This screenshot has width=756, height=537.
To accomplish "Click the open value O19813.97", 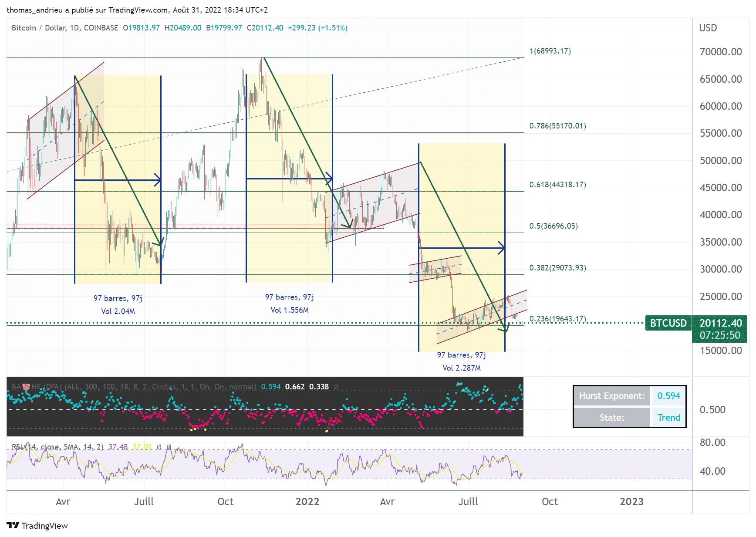I will [141, 28].
